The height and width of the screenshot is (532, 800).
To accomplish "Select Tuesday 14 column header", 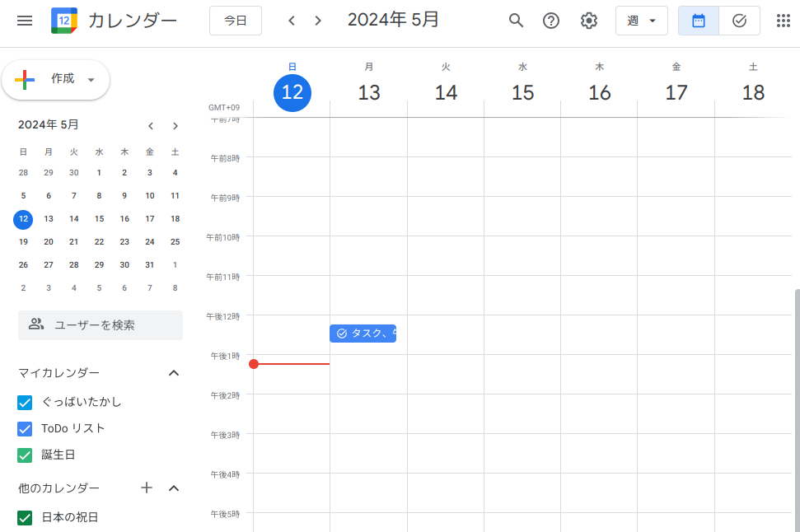I will point(446,92).
